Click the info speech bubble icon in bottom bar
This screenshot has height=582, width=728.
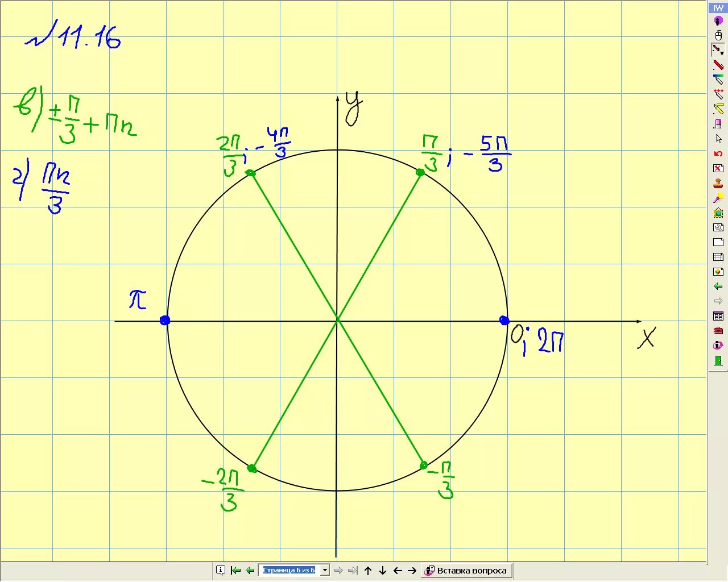click(x=221, y=571)
